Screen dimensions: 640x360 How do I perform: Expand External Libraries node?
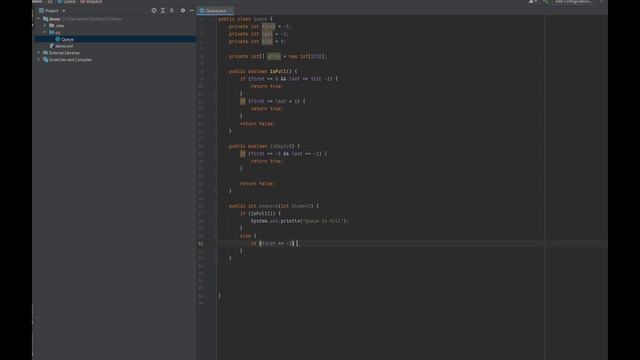[x=39, y=53]
